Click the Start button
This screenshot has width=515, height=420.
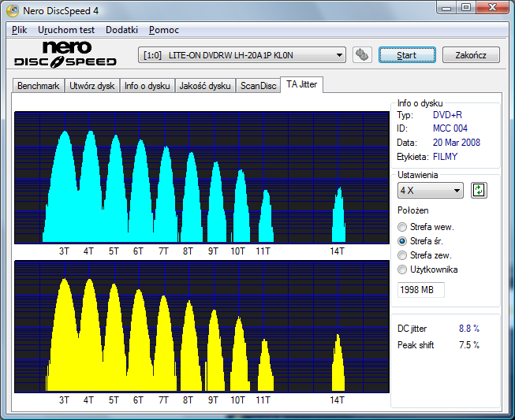tap(407, 55)
